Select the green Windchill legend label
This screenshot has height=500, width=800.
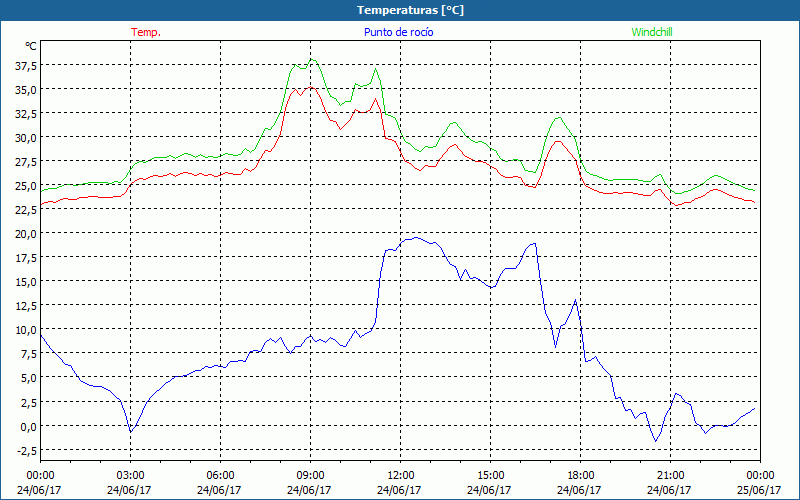pyautogui.click(x=652, y=32)
